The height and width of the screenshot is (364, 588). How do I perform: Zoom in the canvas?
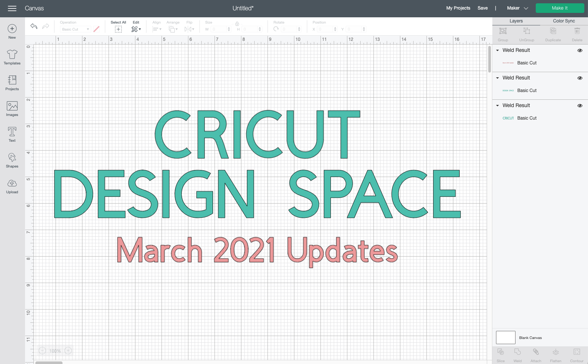pyautogui.click(x=68, y=351)
